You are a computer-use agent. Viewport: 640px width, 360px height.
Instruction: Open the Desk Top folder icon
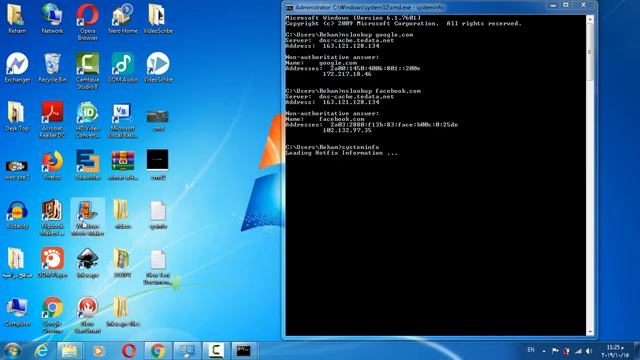click(17, 117)
